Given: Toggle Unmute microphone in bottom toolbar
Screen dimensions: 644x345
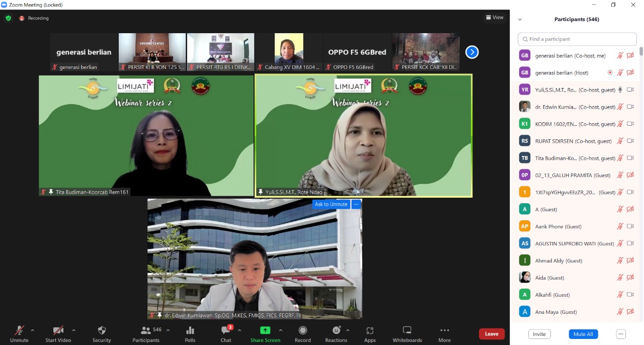Looking at the screenshot, I should 19,331.
